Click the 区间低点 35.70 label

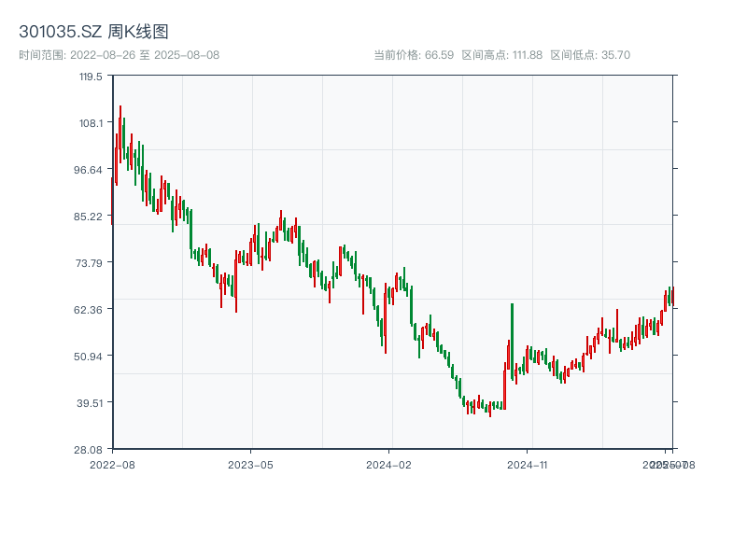tap(590, 55)
